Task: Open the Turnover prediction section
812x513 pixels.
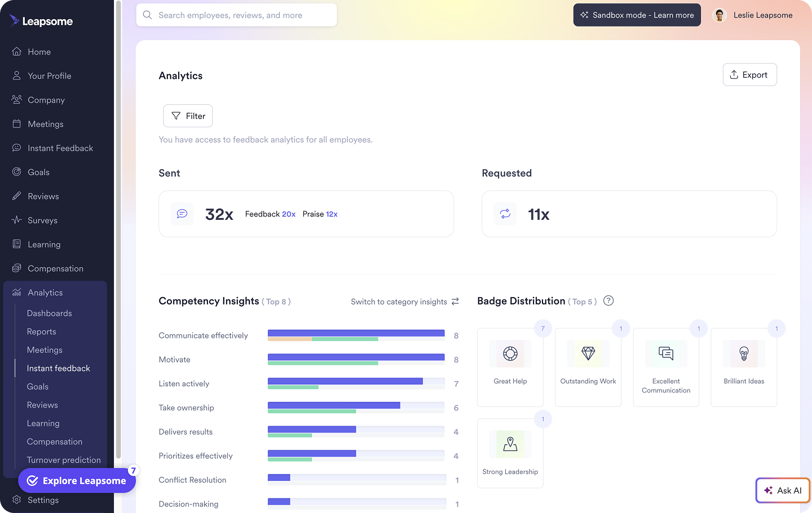Action: 63,459
